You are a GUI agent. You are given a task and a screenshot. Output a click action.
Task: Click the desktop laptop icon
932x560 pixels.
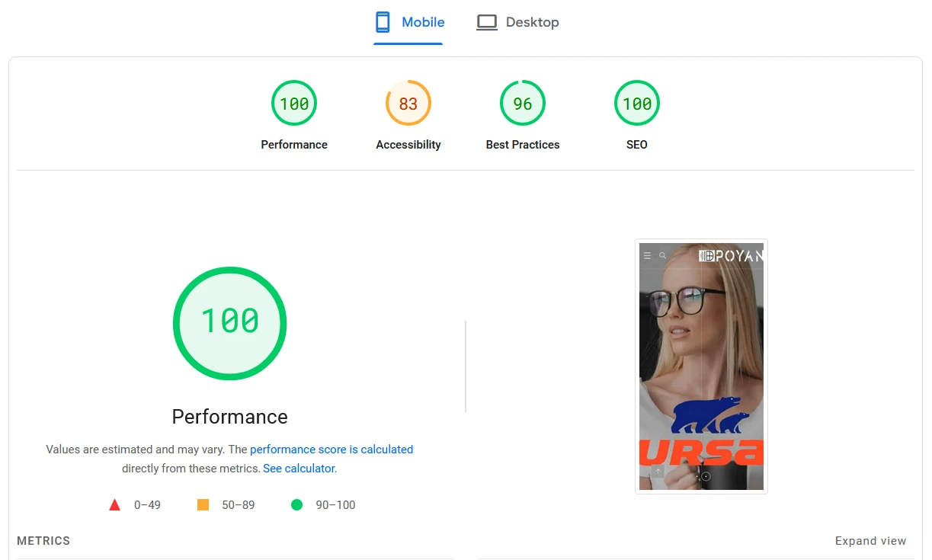click(487, 22)
